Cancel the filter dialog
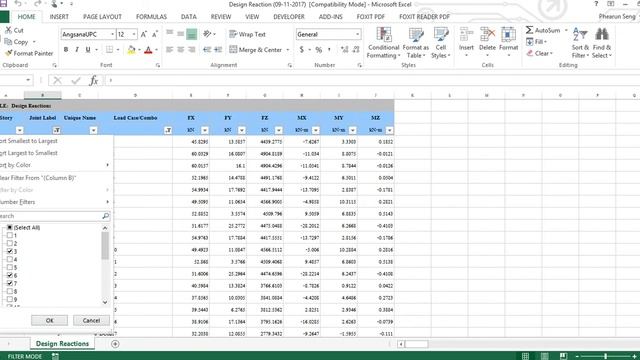Image resolution: width=640 pixels, height=360 pixels. click(x=91, y=320)
